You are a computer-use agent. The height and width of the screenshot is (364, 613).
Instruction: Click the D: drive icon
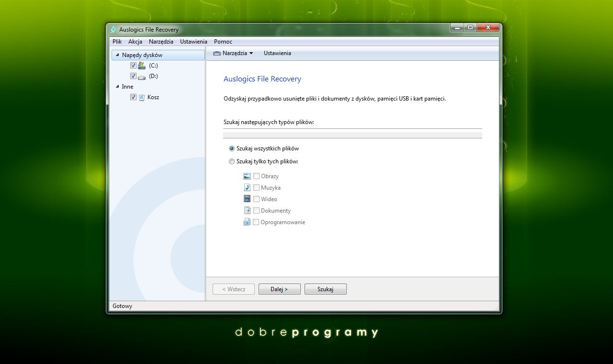(x=142, y=76)
